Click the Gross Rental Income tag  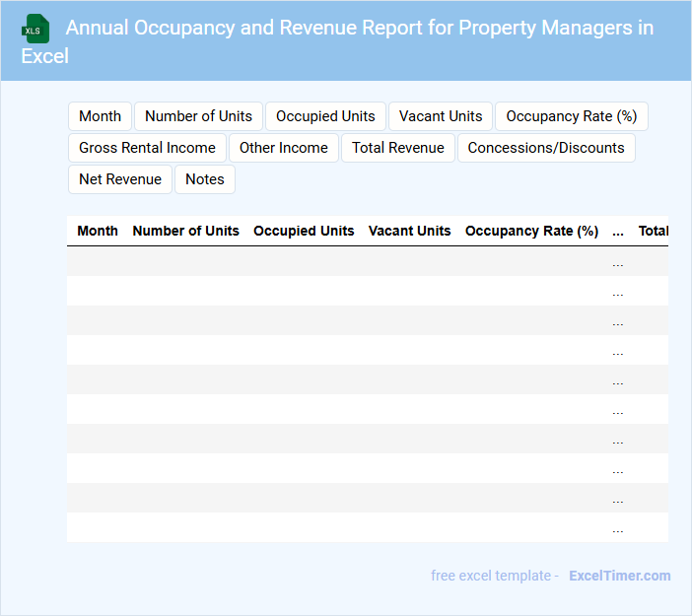tap(147, 148)
